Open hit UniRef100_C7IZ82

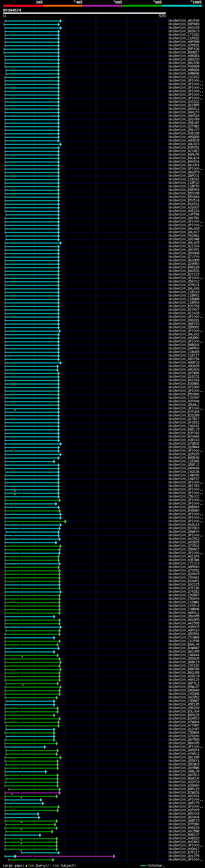click(x=184, y=35)
